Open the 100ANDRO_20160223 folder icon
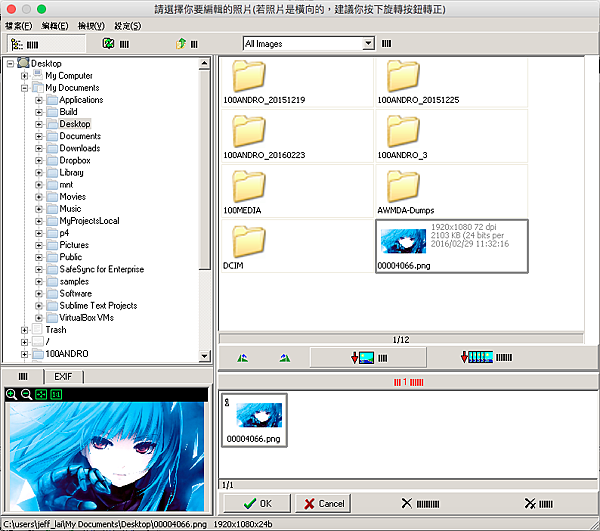The height and width of the screenshot is (531, 600). 249,131
